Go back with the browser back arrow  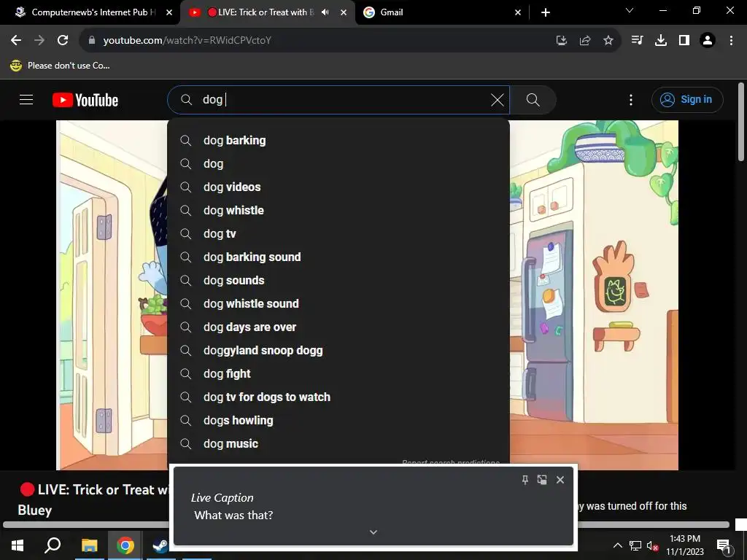pos(16,40)
